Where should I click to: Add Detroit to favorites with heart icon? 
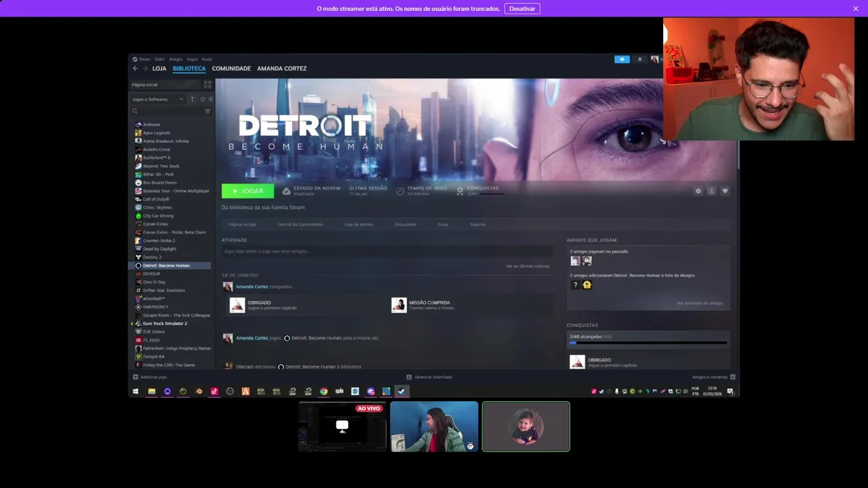coord(725,191)
